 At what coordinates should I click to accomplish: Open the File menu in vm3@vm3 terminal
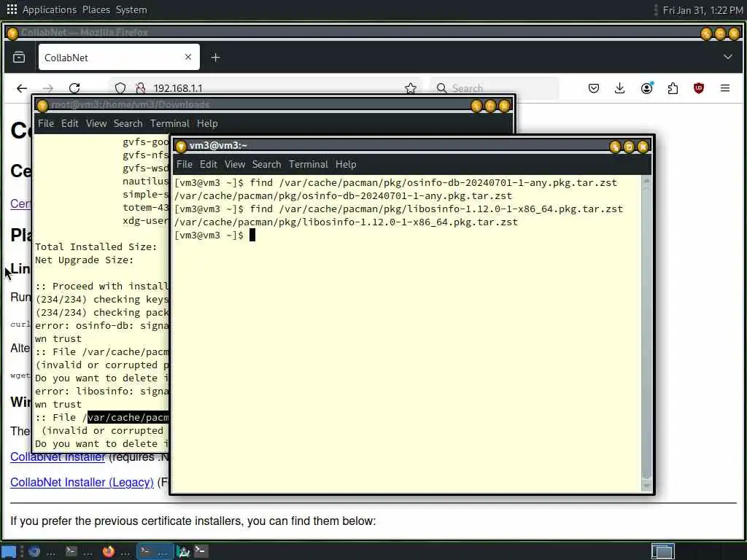pyautogui.click(x=185, y=164)
